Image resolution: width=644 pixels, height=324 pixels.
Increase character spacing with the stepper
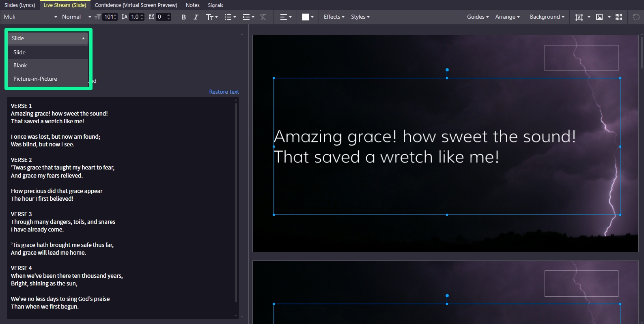169,15
